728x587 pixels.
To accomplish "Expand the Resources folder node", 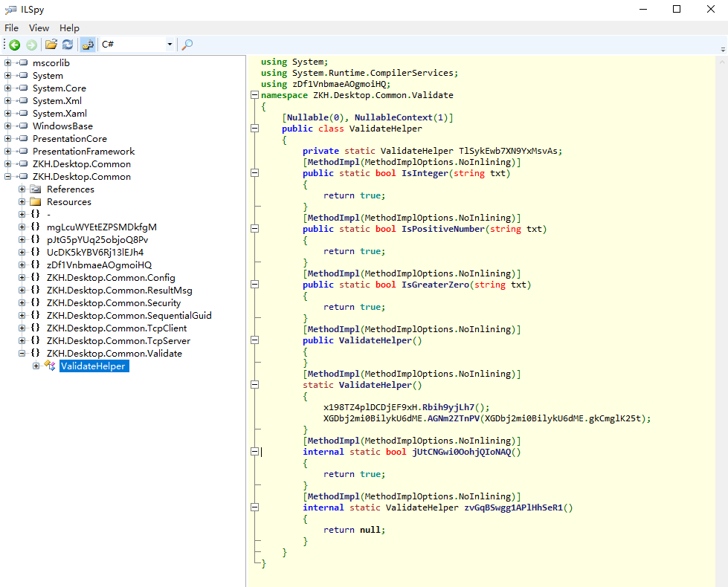I will tap(22, 201).
